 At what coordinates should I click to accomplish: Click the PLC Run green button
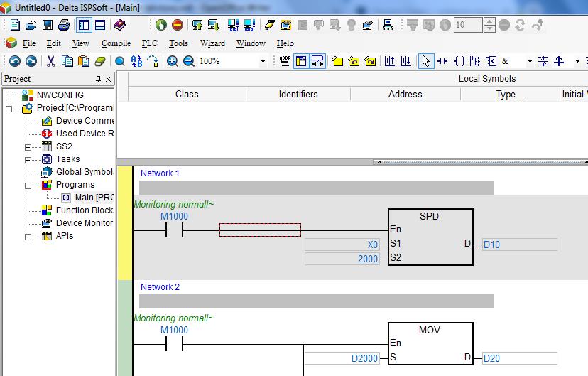pyautogui.click(x=161, y=25)
